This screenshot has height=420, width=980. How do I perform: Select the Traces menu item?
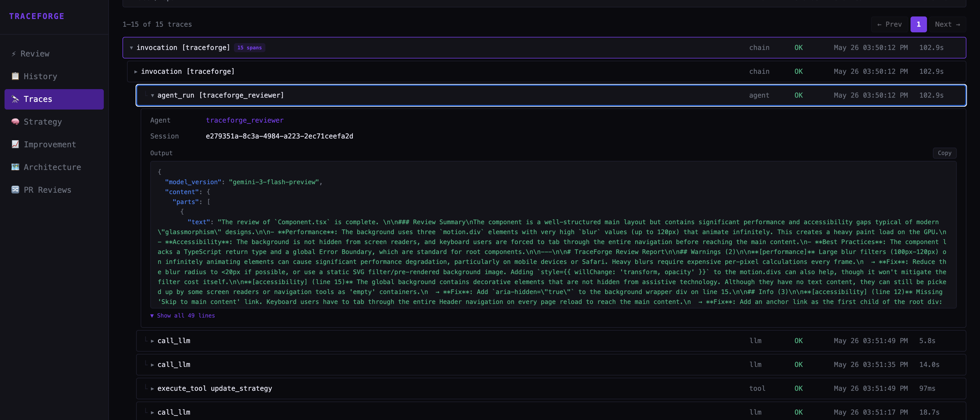tap(54, 99)
